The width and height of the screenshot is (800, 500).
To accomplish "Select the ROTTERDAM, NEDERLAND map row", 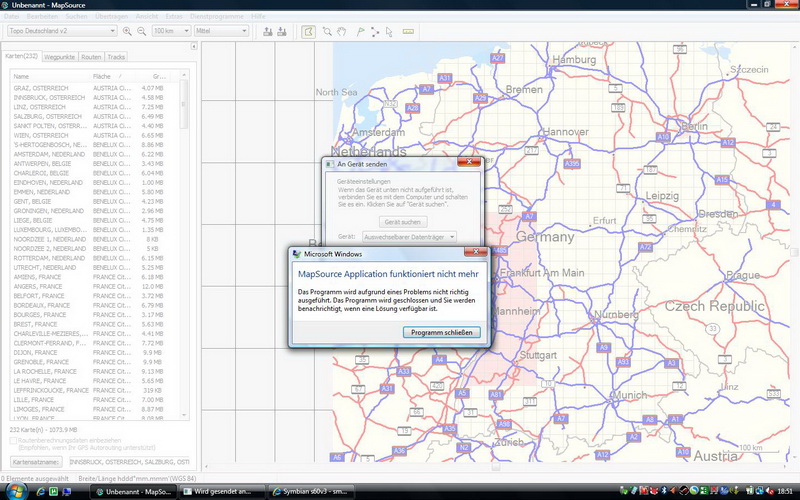I will click(x=94, y=258).
